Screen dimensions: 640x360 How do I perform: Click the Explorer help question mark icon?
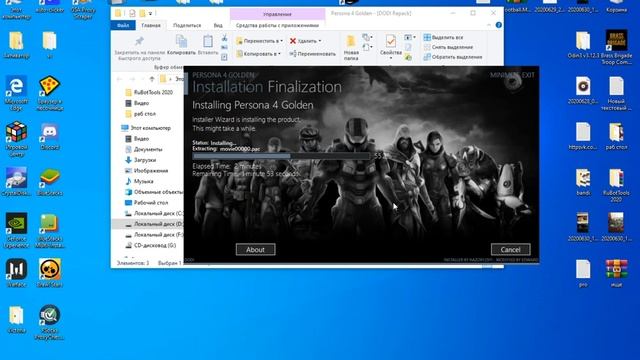coord(498,25)
